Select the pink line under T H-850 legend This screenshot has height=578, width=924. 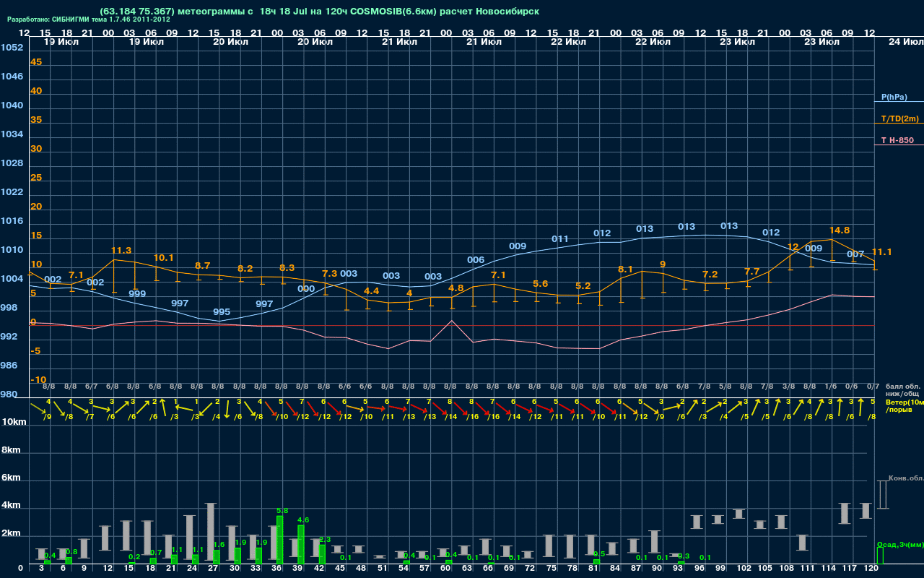899,145
